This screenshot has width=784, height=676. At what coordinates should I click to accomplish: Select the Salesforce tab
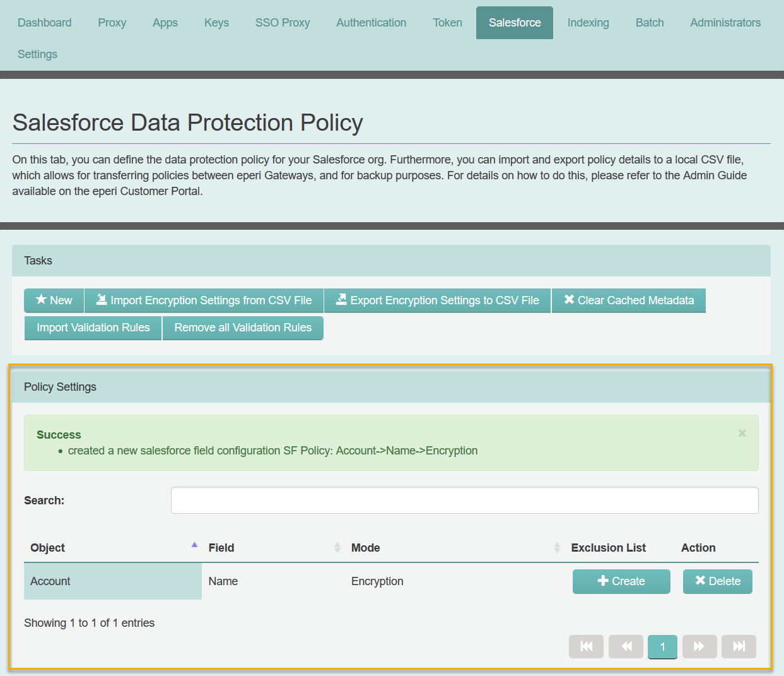click(x=515, y=23)
